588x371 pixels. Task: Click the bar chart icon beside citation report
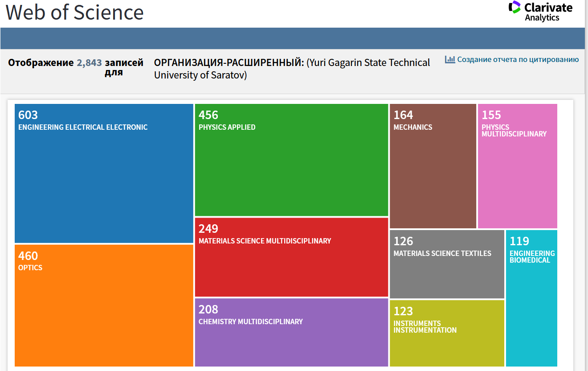point(450,59)
